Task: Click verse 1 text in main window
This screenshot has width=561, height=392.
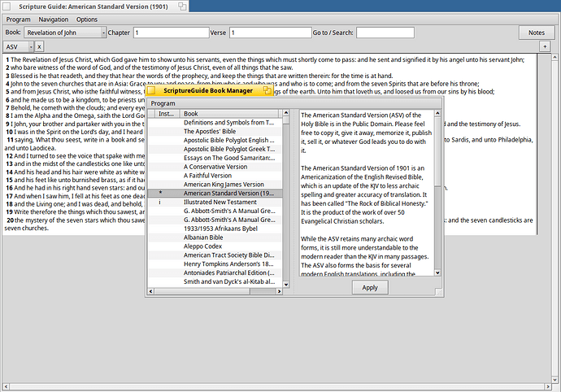Action: pos(265,60)
